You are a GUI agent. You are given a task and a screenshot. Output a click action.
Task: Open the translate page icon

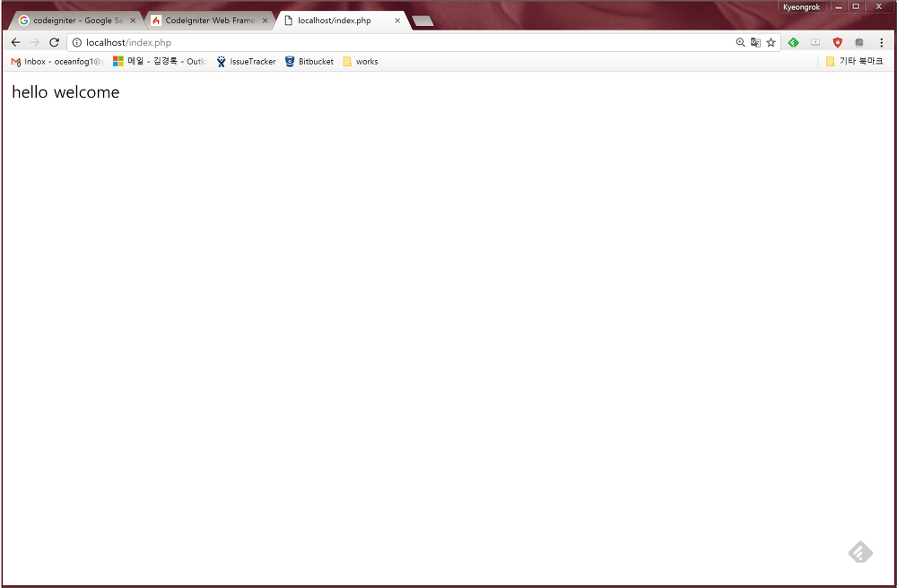[x=755, y=42]
